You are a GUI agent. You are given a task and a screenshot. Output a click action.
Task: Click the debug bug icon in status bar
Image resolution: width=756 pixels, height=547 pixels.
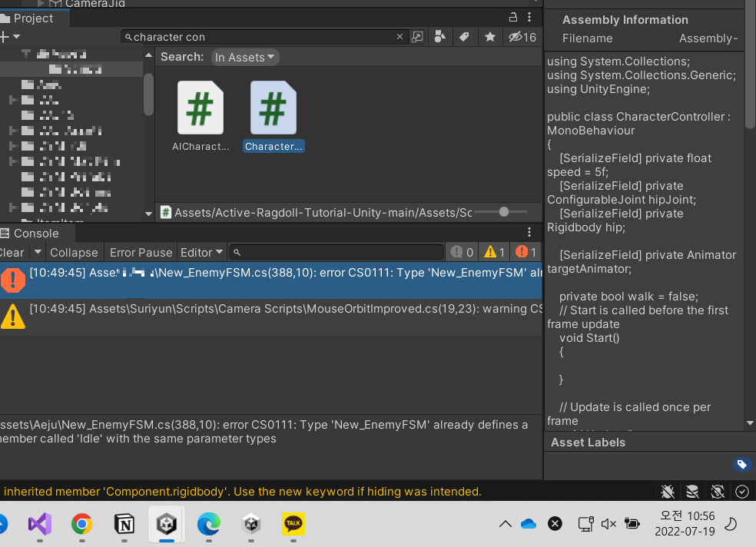click(x=668, y=492)
